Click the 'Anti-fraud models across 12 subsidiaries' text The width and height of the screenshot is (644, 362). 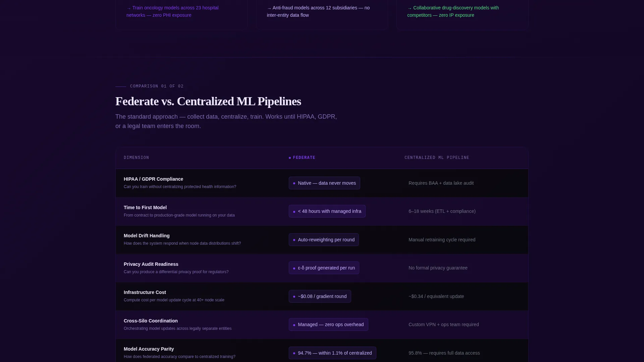318,11
